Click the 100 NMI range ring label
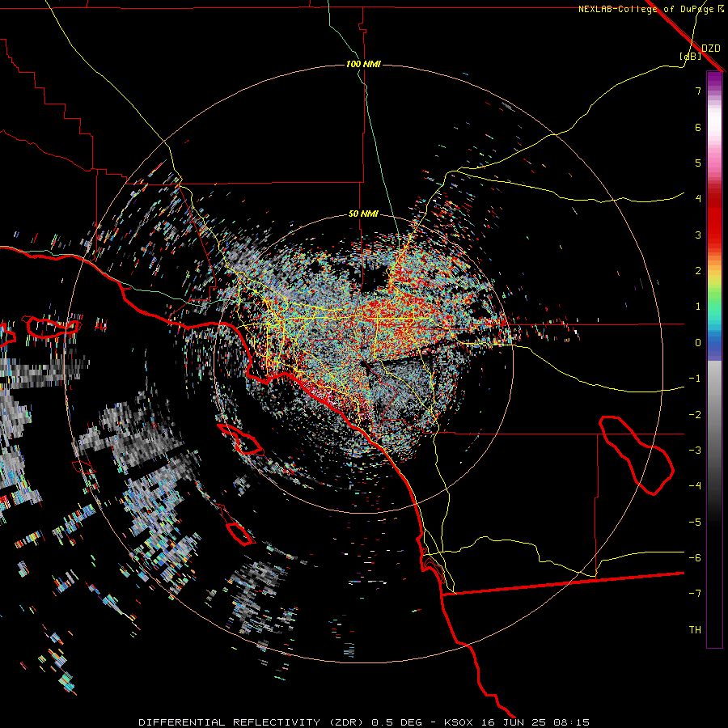Image resolution: width=728 pixels, height=728 pixels. click(363, 64)
